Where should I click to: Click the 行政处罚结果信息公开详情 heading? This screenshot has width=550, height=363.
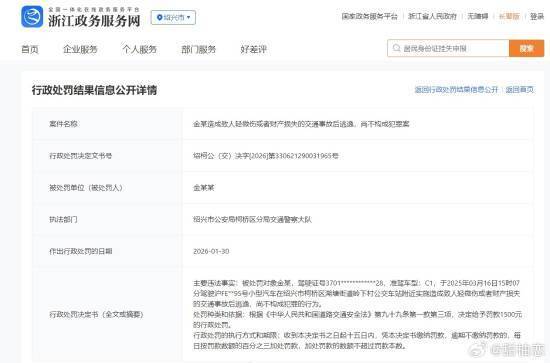pos(94,90)
